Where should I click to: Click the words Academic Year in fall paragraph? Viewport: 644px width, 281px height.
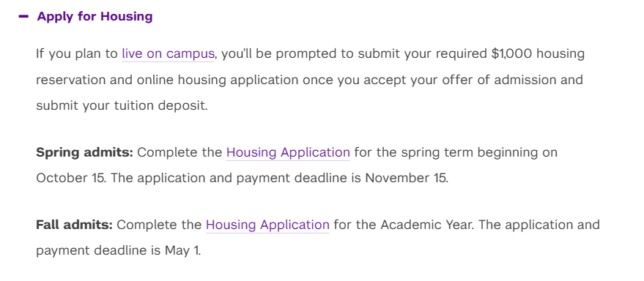[427, 225]
